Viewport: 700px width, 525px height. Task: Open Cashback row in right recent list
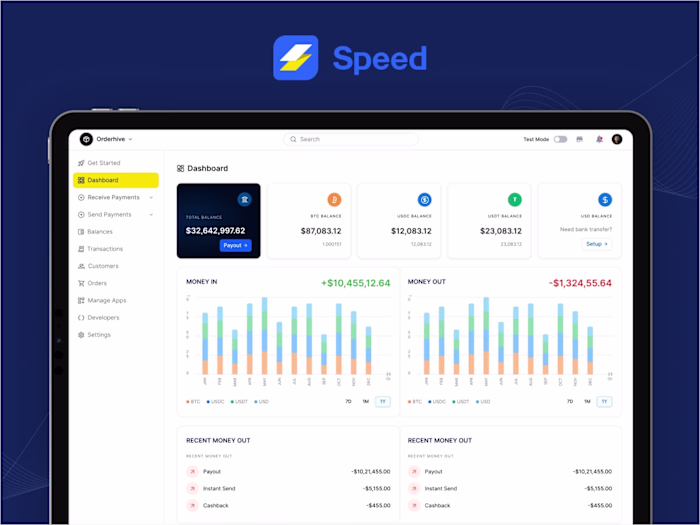click(509, 505)
